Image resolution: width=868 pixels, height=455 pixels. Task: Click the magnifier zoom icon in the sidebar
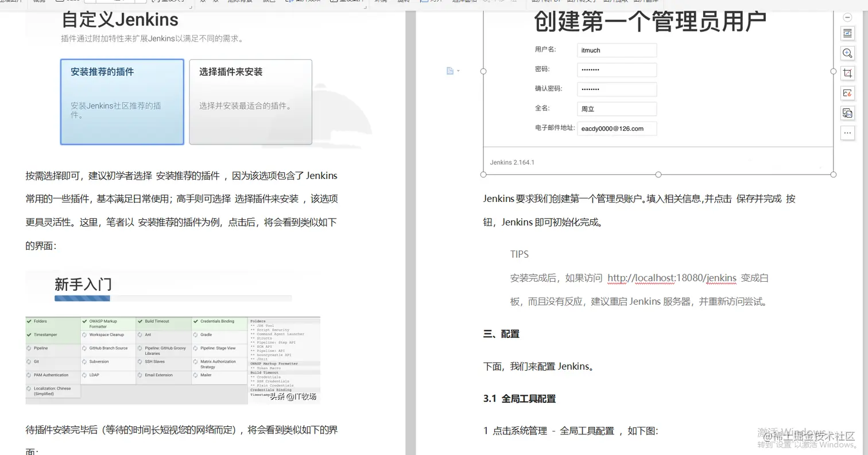[847, 53]
